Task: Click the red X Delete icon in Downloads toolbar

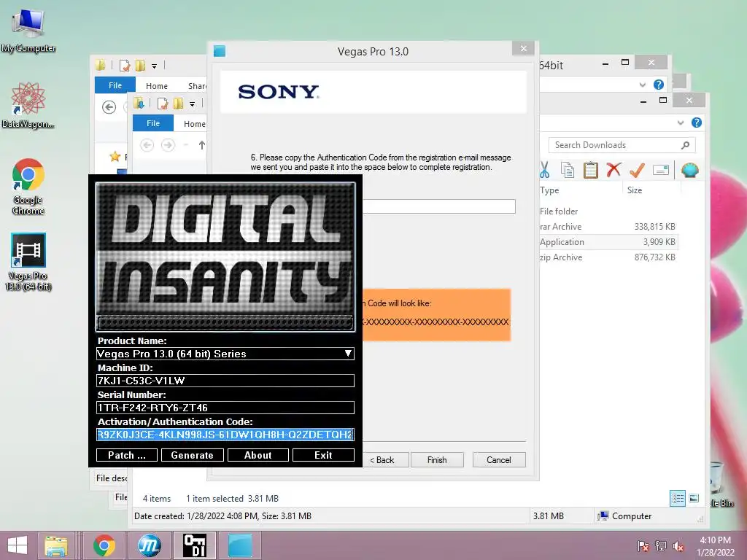Action: pos(614,169)
